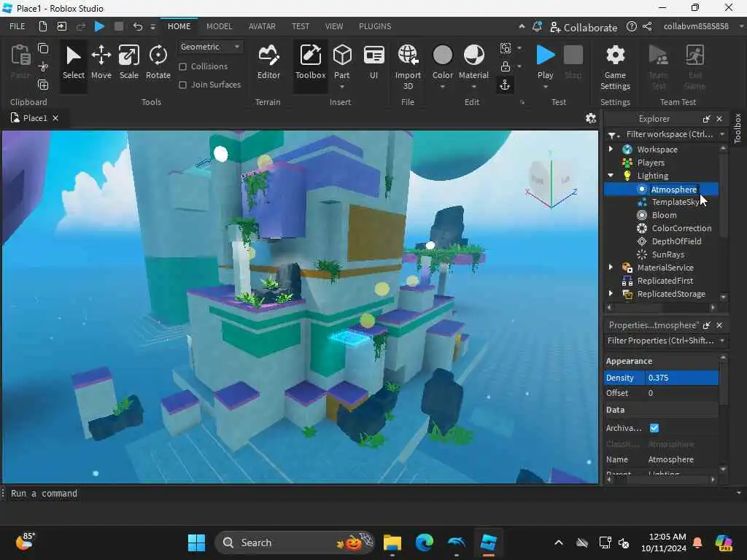This screenshot has width=747, height=560.
Task: Close the Place1 document tab
Action: [55, 118]
